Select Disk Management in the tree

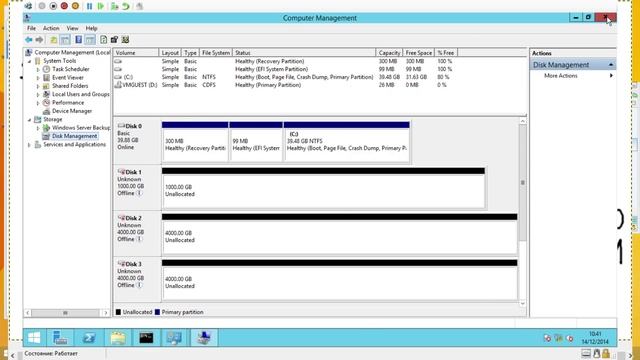click(74, 136)
